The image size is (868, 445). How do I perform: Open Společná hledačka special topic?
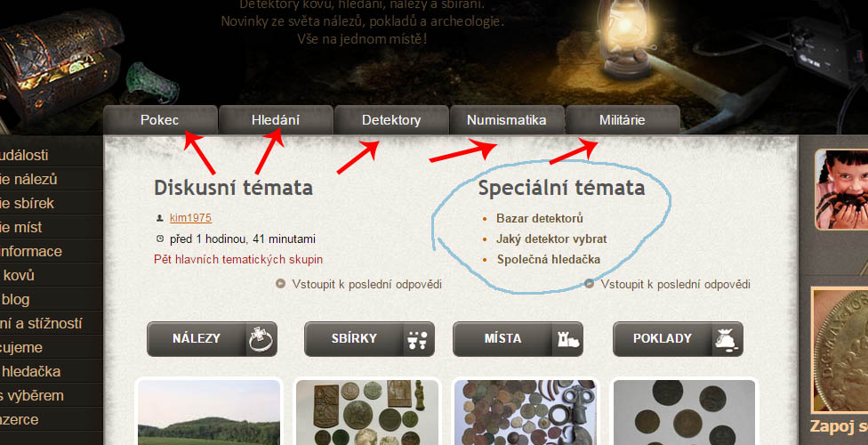[548, 259]
